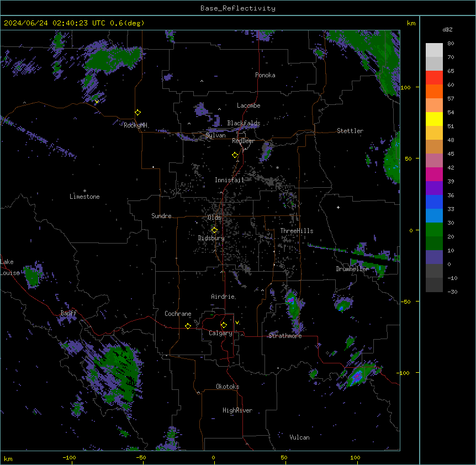476x465 pixels.
Task: Click the Okotoks label
Action: tap(228, 387)
